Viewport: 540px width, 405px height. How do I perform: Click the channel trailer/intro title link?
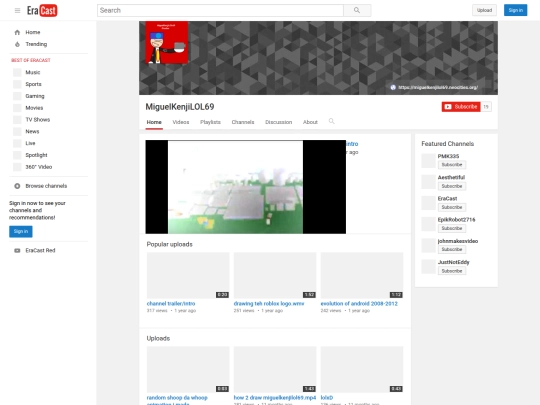[x=171, y=303]
